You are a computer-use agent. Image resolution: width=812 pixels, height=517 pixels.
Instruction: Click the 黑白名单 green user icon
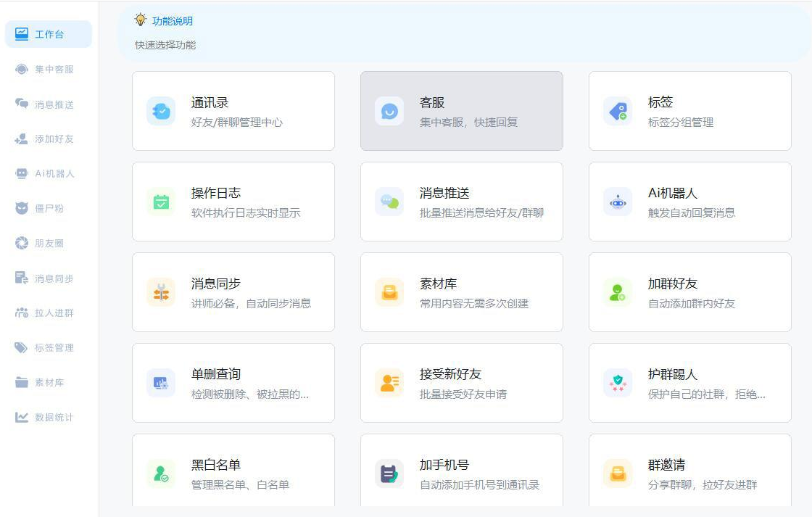(x=161, y=473)
